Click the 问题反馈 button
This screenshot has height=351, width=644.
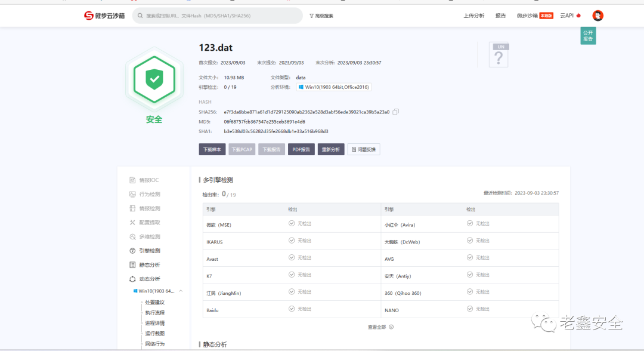pos(364,150)
